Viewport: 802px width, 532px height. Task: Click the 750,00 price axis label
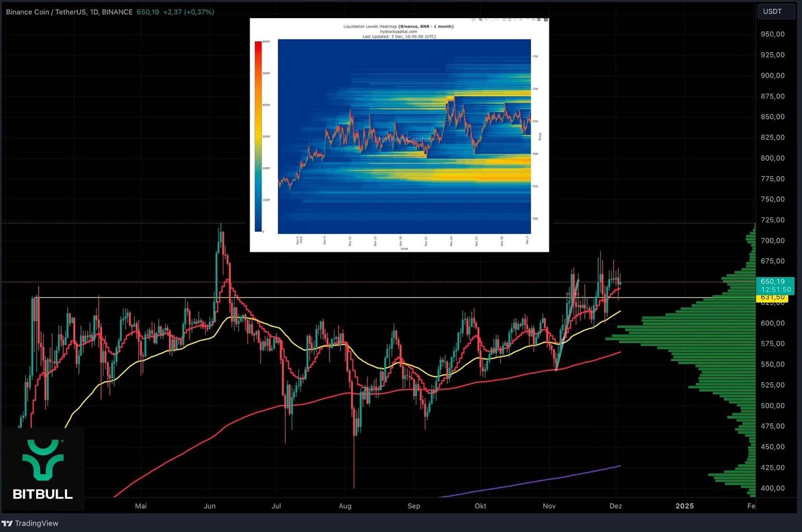(772, 199)
